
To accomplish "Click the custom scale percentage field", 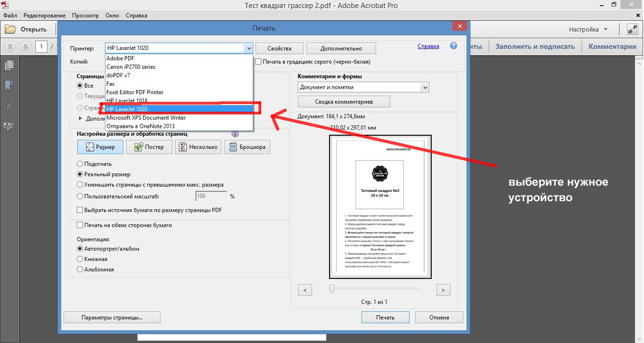I will pyautogui.click(x=211, y=196).
